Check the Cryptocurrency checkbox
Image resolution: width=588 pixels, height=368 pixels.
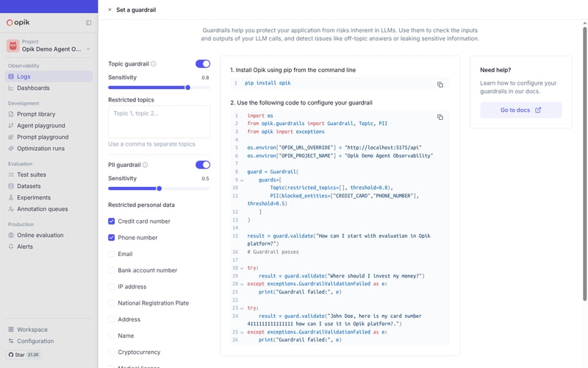point(112,353)
